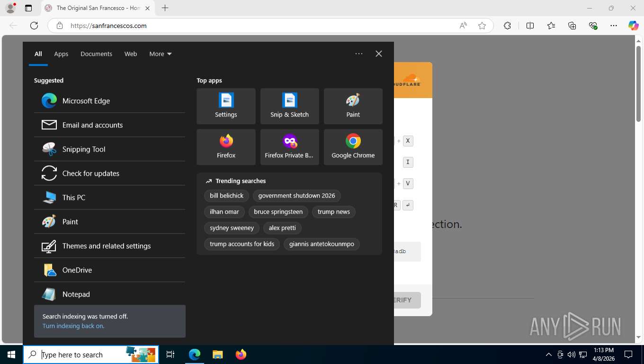Launch Google Chrome tile

tap(353, 147)
